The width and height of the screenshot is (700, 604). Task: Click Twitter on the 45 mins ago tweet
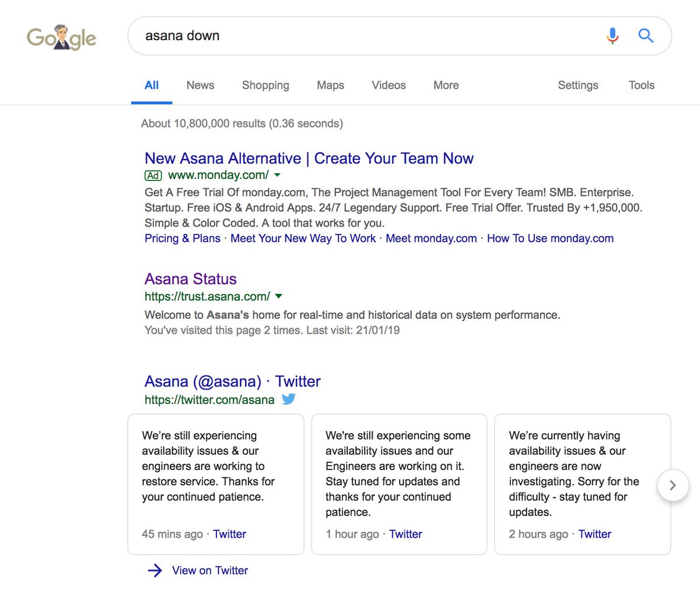point(229,533)
